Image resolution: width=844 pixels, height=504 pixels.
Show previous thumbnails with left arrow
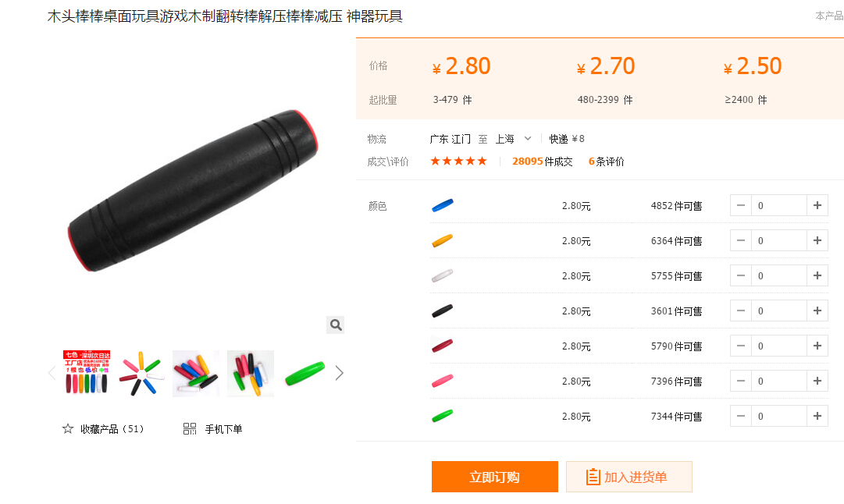coord(52,373)
